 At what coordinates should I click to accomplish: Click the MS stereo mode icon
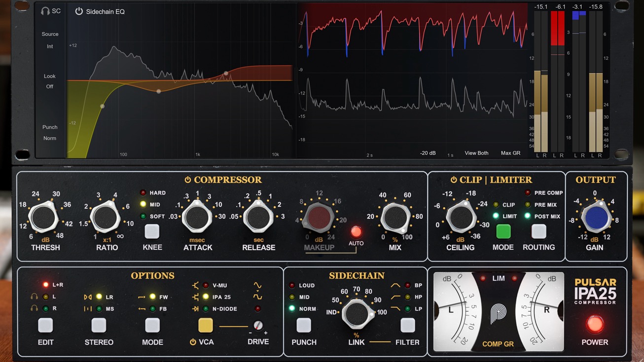(x=88, y=309)
